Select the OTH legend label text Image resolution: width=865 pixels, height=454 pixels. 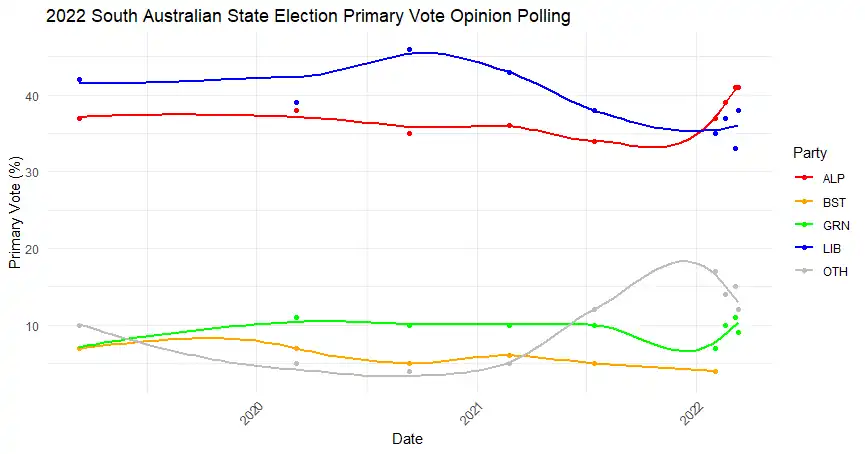point(835,271)
